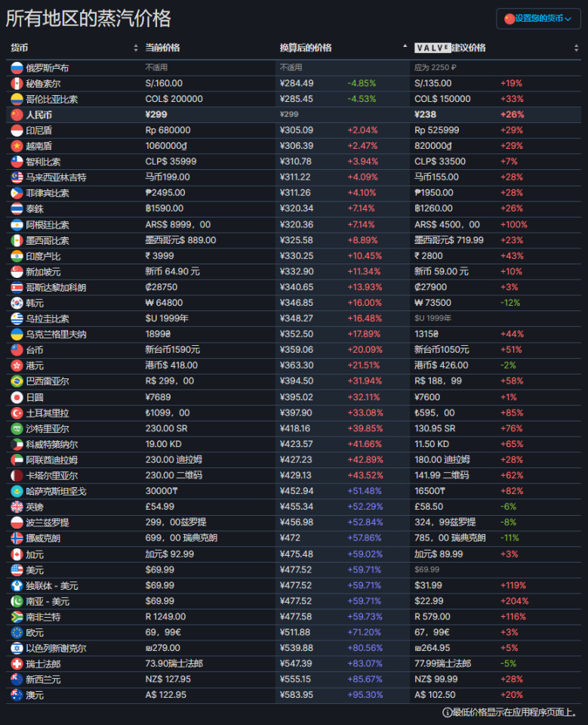Viewport: 588px width, 725px height.
Task: Click the China flag icon for 人民币
Action: 17,115
